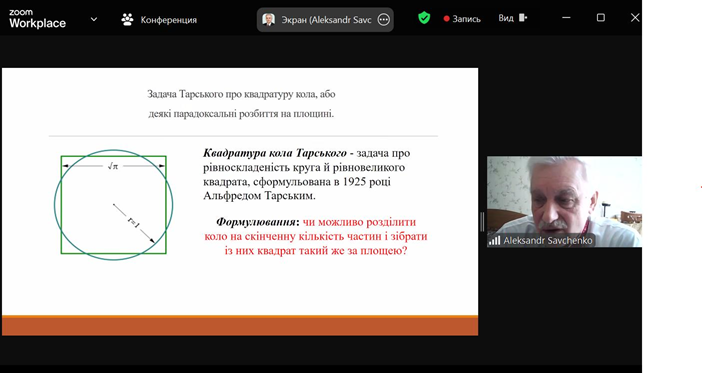Select the Экран (Aleksandr Savc label

(326, 20)
